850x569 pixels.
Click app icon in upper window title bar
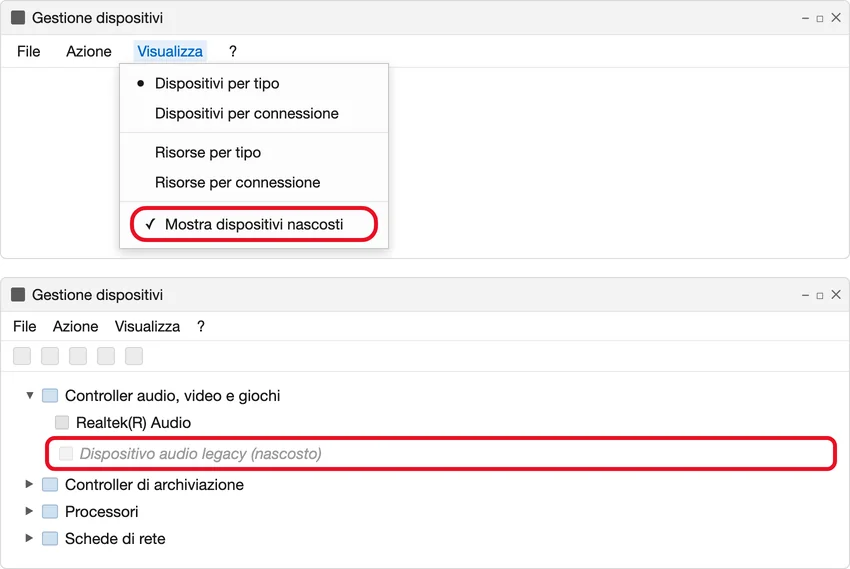(x=18, y=17)
